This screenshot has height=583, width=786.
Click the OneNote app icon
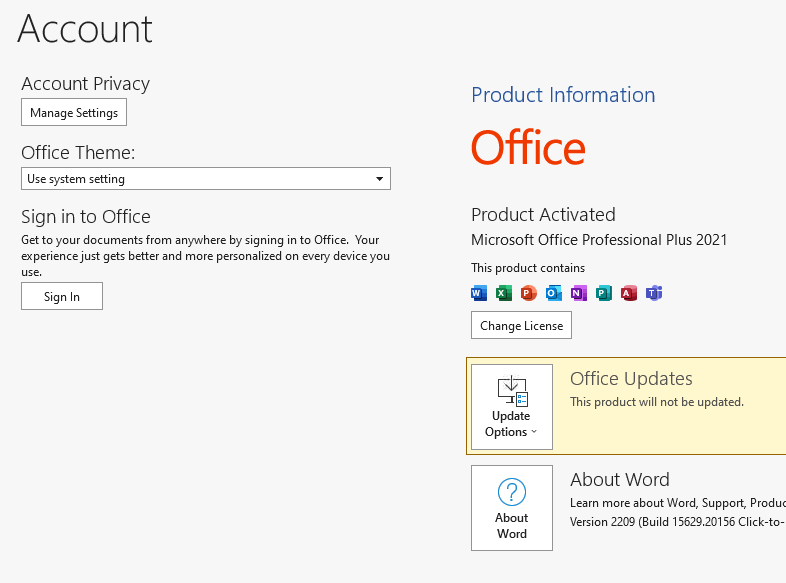pyautogui.click(x=578, y=293)
